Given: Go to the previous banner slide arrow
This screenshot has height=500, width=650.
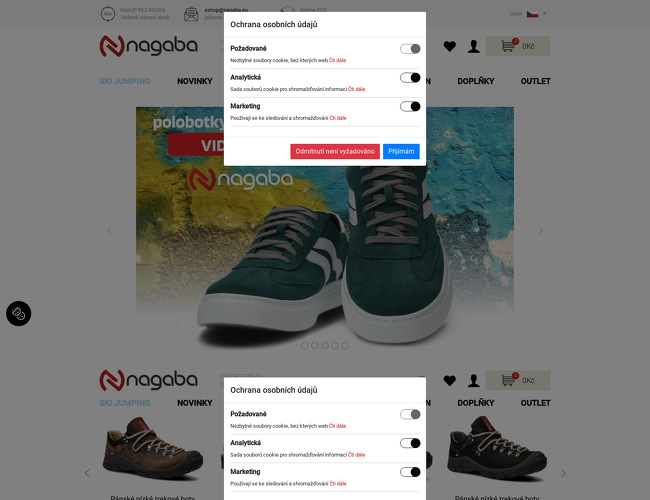Looking at the screenshot, I should 109,230.
